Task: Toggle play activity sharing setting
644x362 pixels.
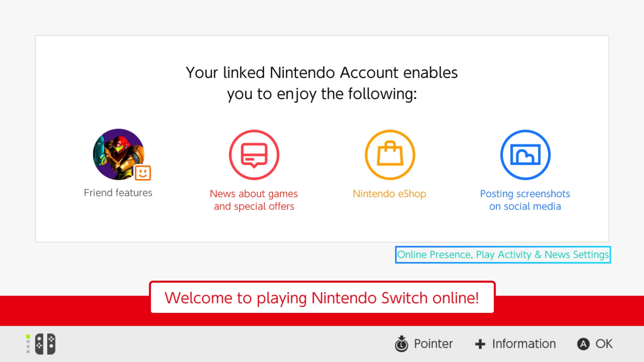Action: [x=502, y=255]
